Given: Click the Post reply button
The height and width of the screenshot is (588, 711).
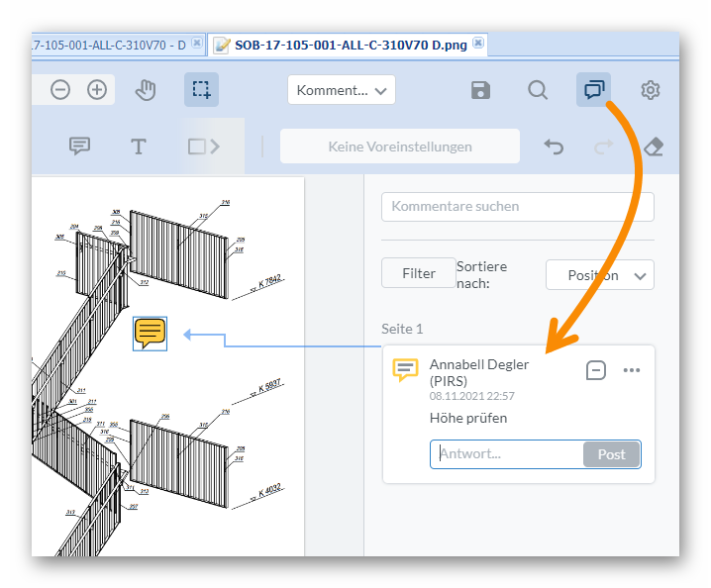Looking at the screenshot, I should [611, 454].
